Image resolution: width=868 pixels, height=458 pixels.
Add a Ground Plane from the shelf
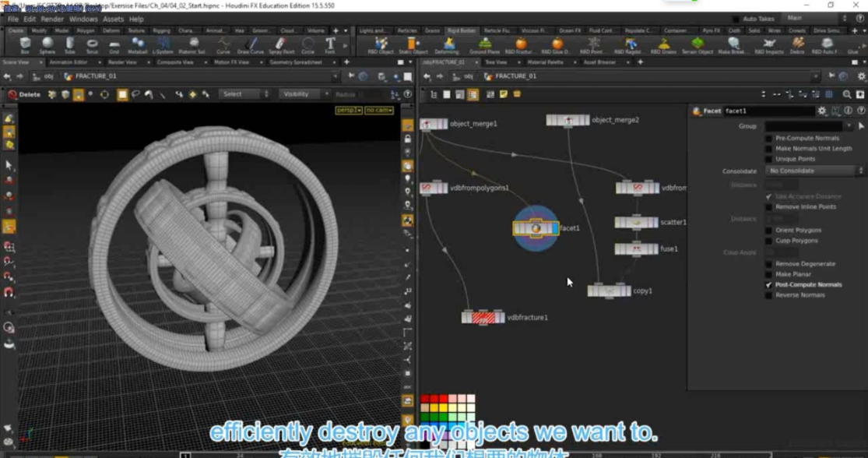(x=485, y=44)
